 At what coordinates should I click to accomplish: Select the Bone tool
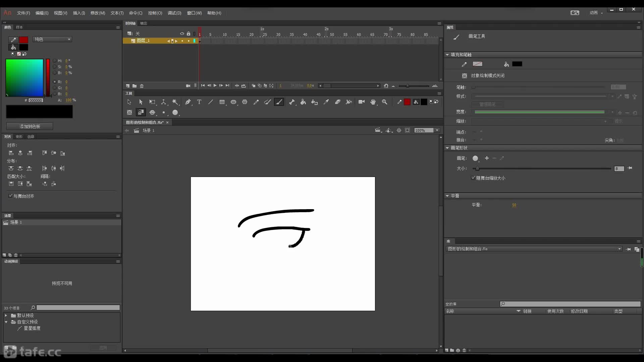pos(292,102)
